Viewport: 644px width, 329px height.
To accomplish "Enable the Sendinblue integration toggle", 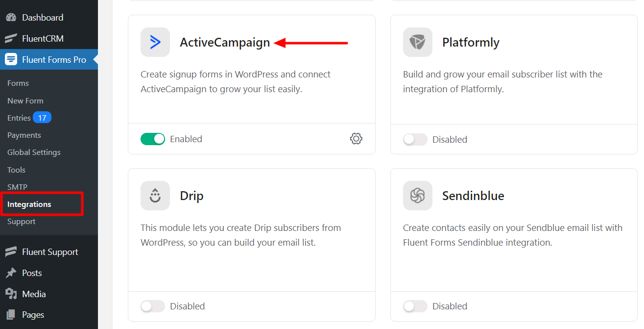I will [x=415, y=306].
